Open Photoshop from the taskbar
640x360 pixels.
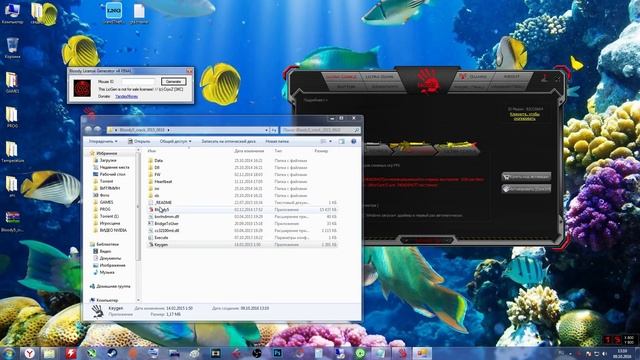click(278, 353)
